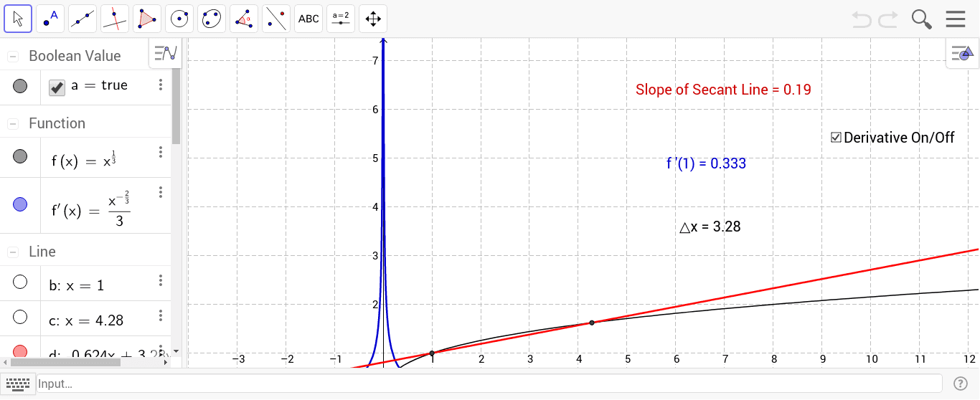
Task: Open options menu for b: x = 1
Action: 161,280
